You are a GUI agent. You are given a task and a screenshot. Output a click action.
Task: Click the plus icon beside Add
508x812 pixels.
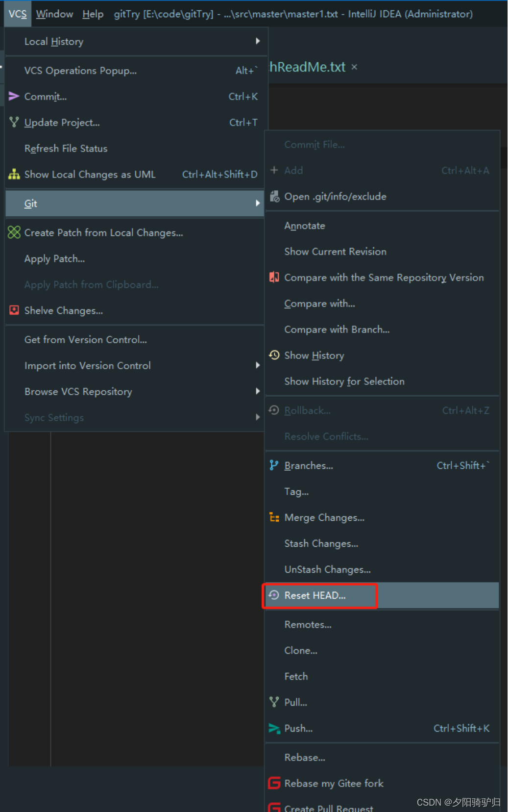pos(274,170)
